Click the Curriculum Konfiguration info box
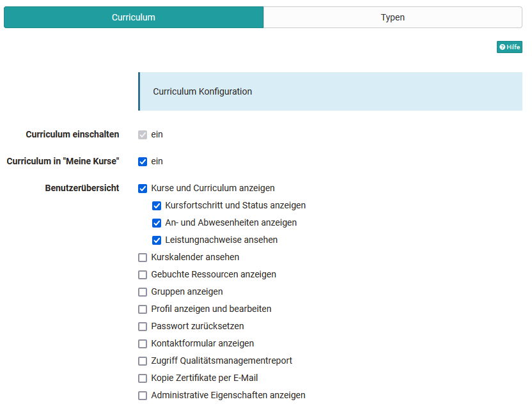Image resolution: width=532 pixels, height=411 pixels. coord(330,91)
